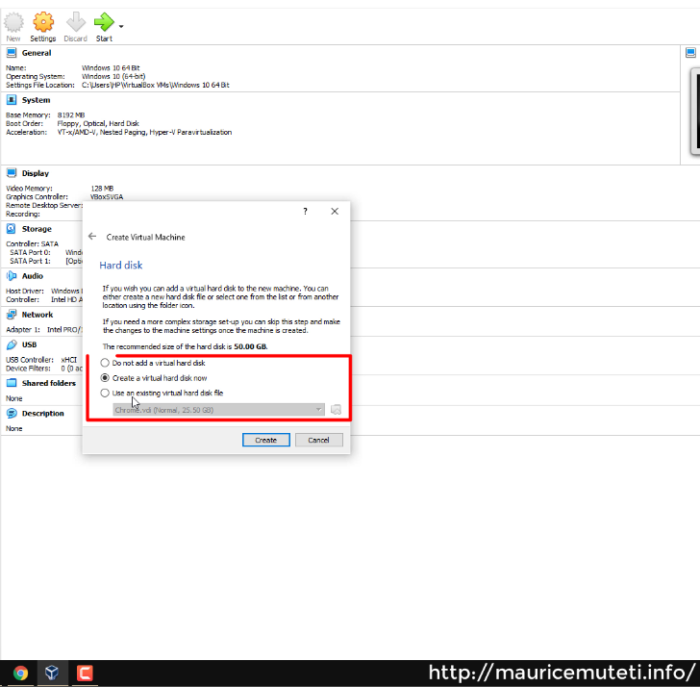Click the 'Floppy, Optical, Hard Disk' boot order
Image resolution: width=700 pixels, height=687 pixels.
98,124
